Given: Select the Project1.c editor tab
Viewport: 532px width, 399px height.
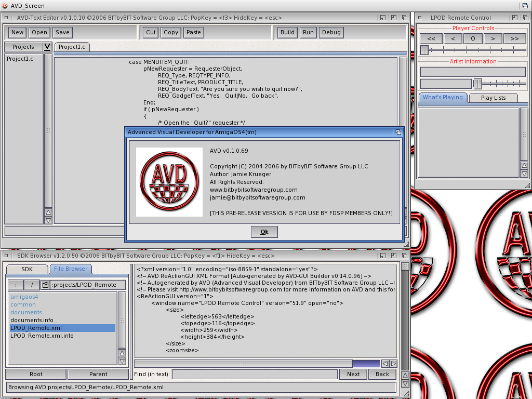Looking at the screenshot, I should point(72,47).
